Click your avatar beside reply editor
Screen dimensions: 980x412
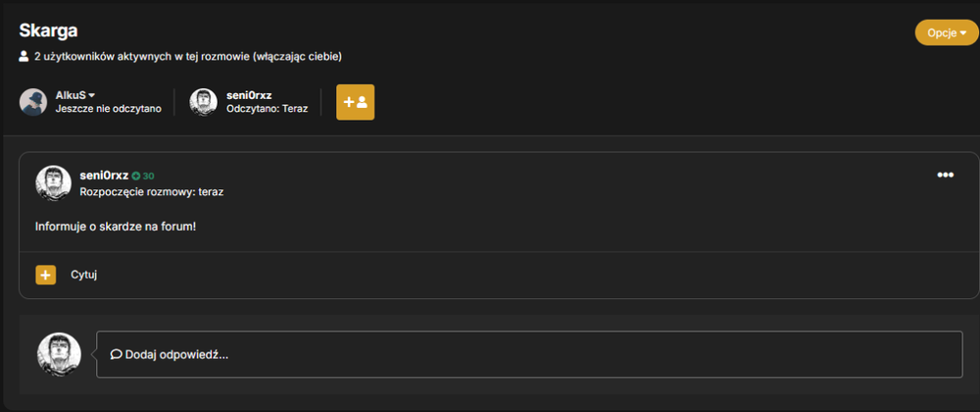tap(60, 354)
